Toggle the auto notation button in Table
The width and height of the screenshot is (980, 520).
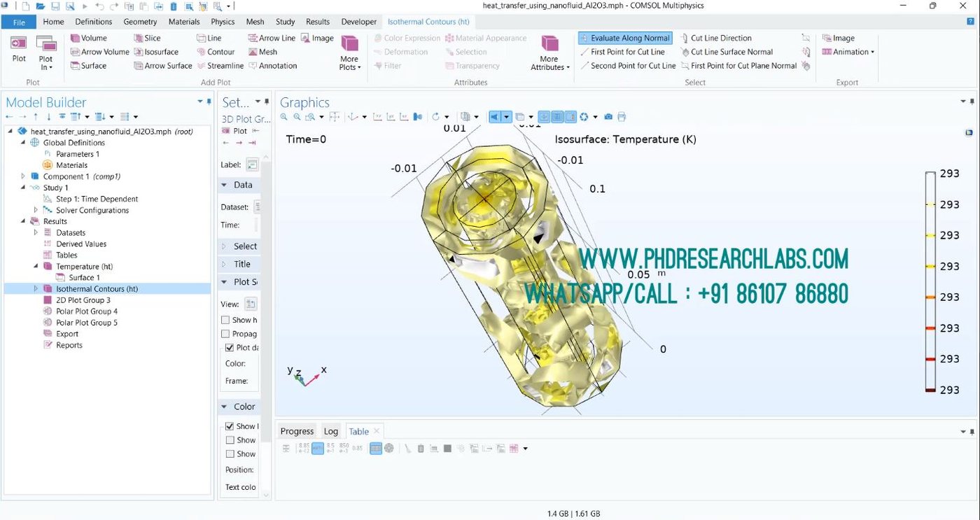point(318,449)
